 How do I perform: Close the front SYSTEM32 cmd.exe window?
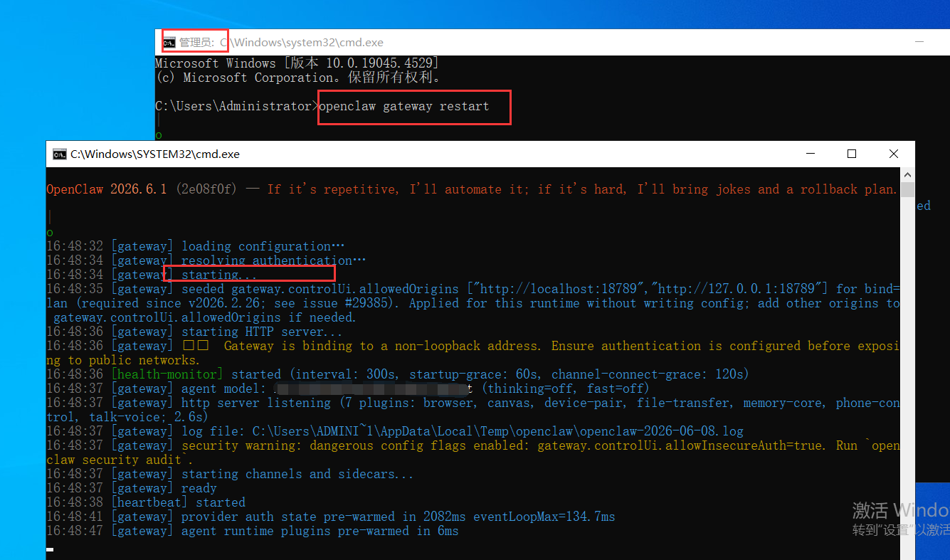point(894,154)
